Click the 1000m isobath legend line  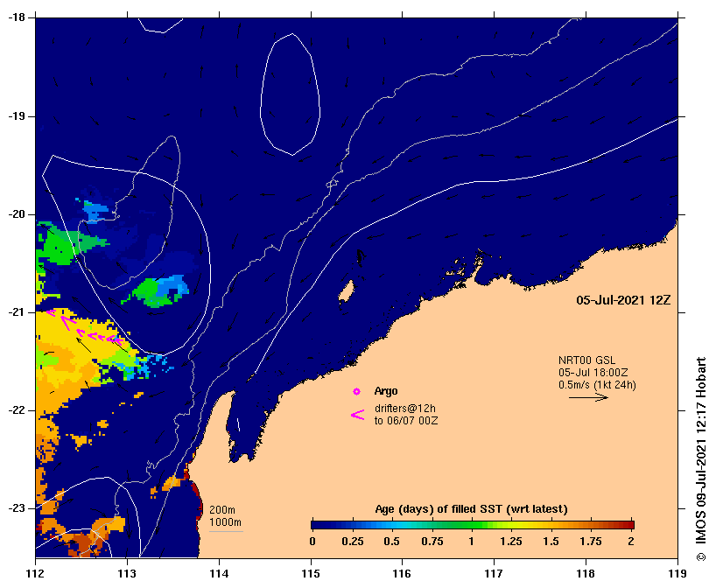click(226, 531)
